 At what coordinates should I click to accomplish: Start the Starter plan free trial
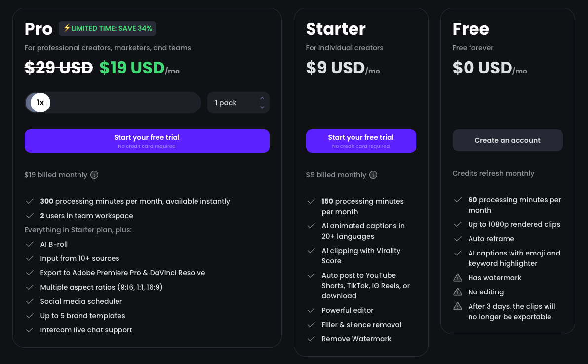360,141
